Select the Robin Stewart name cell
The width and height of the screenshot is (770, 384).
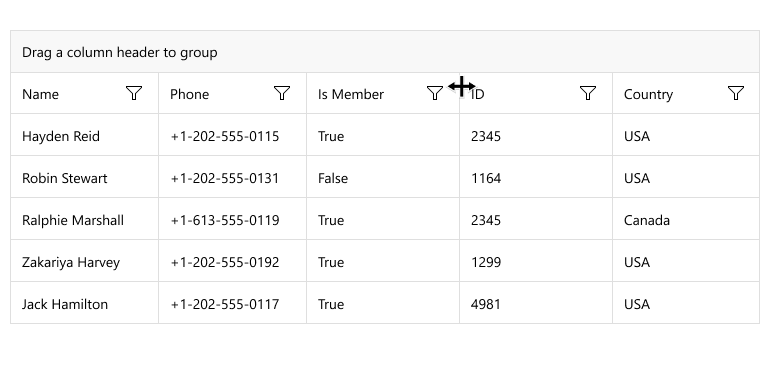pos(84,177)
